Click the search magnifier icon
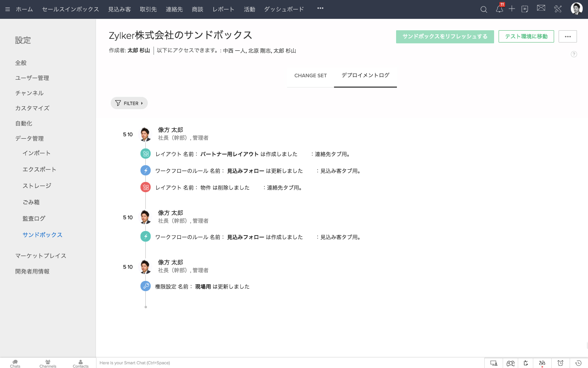 point(483,9)
